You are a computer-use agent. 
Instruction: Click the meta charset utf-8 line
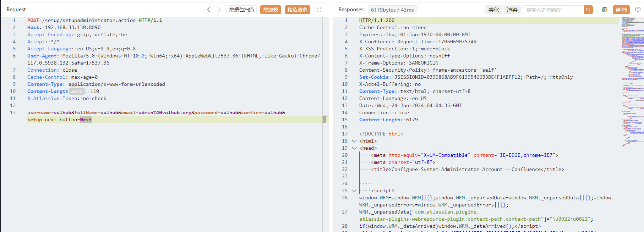pyautogui.click(x=403, y=162)
